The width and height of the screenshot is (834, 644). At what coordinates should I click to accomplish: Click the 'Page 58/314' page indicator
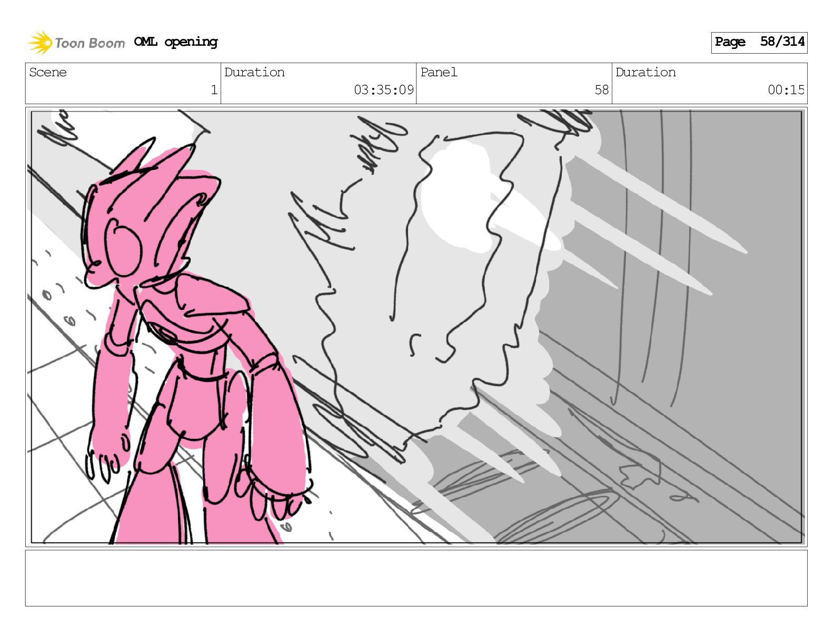(759, 42)
